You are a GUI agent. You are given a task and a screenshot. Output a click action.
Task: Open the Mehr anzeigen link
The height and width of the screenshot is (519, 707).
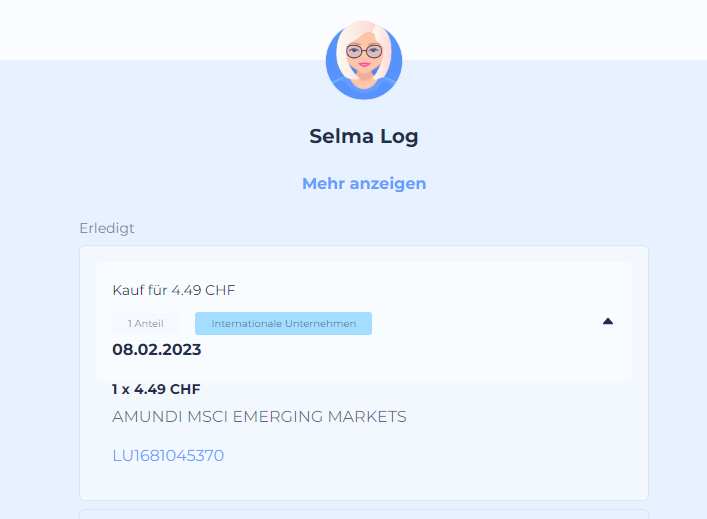click(364, 184)
